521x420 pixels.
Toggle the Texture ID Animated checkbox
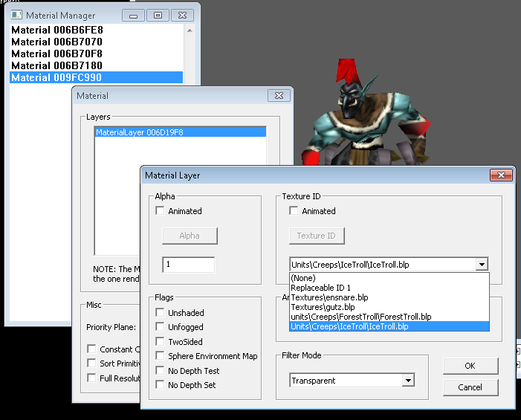coord(294,210)
